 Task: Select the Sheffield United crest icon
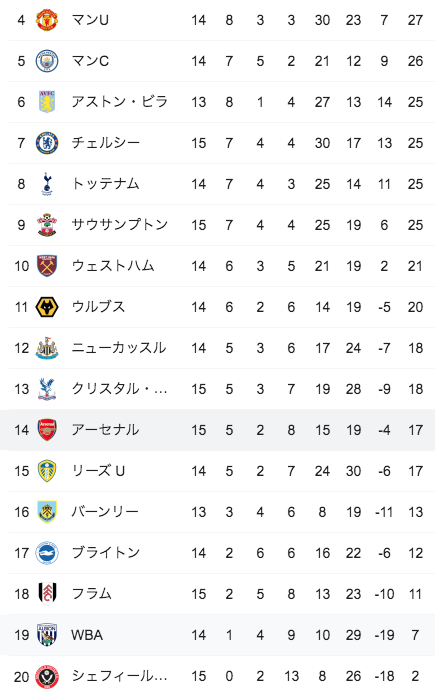[x=47, y=676]
